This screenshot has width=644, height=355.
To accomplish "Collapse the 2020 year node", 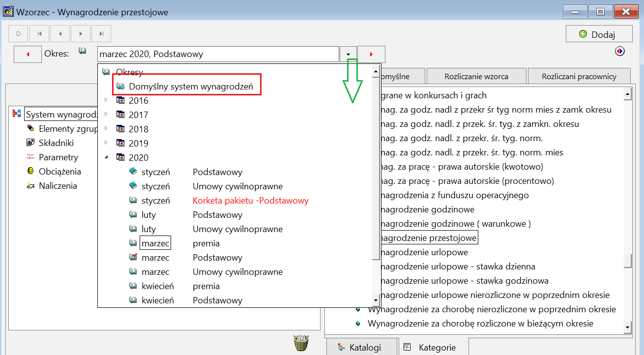I will 106,157.
